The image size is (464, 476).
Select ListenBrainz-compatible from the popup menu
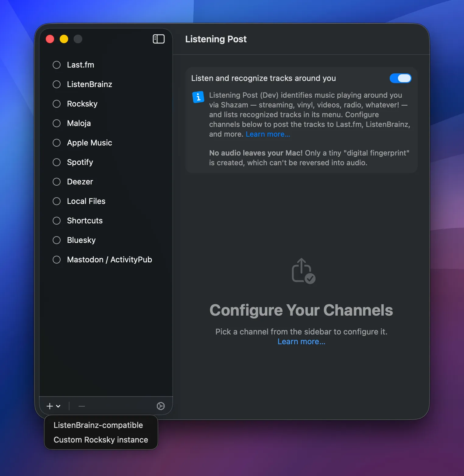98,425
